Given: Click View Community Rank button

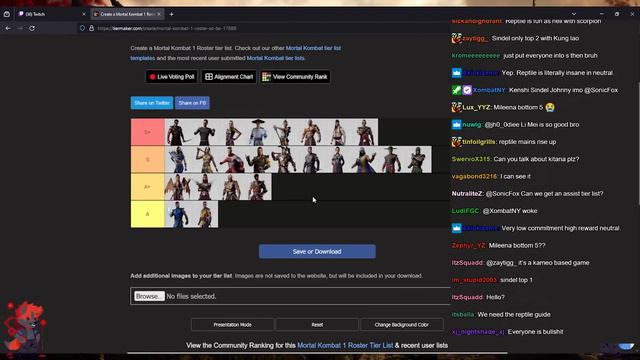Looking at the screenshot, I should (295, 77).
